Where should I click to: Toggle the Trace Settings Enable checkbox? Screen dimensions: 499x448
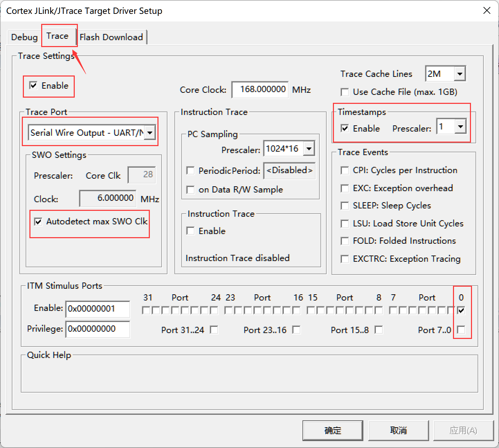34,86
